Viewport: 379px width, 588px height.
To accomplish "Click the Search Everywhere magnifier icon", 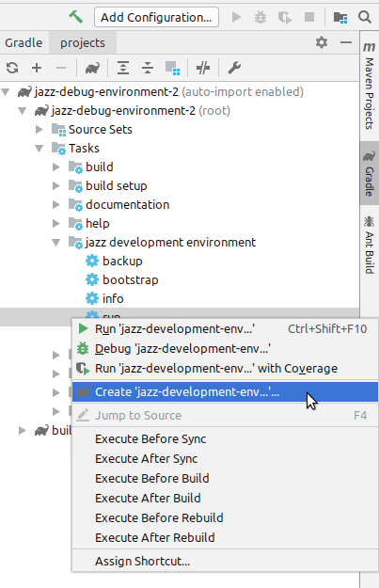I will tap(365, 17).
